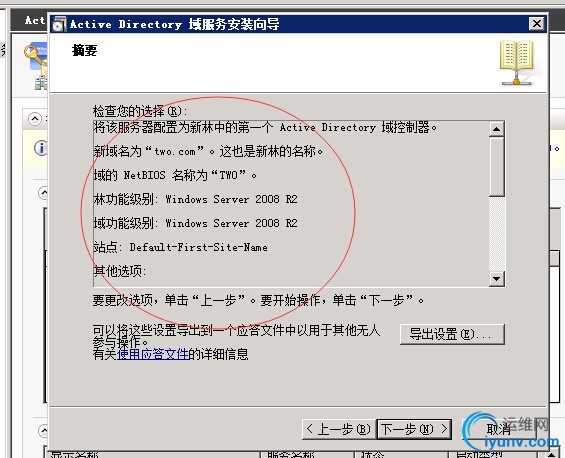Click the 检查您的选择(R) label
This screenshot has height=458, width=565.
[140, 111]
